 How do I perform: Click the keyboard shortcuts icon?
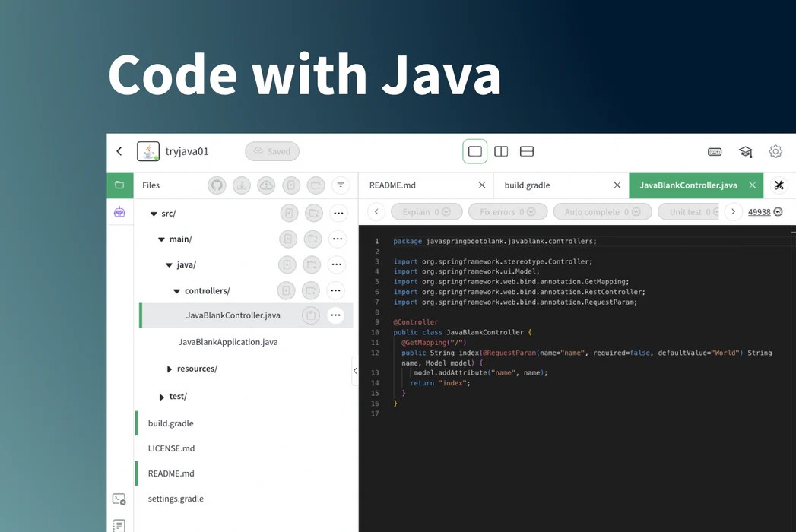click(x=715, y=151)
